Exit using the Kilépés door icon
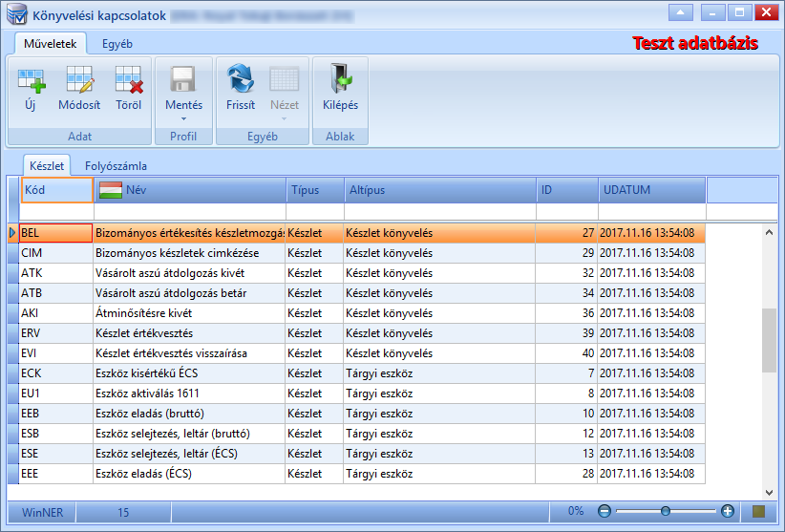 [340, 79]
